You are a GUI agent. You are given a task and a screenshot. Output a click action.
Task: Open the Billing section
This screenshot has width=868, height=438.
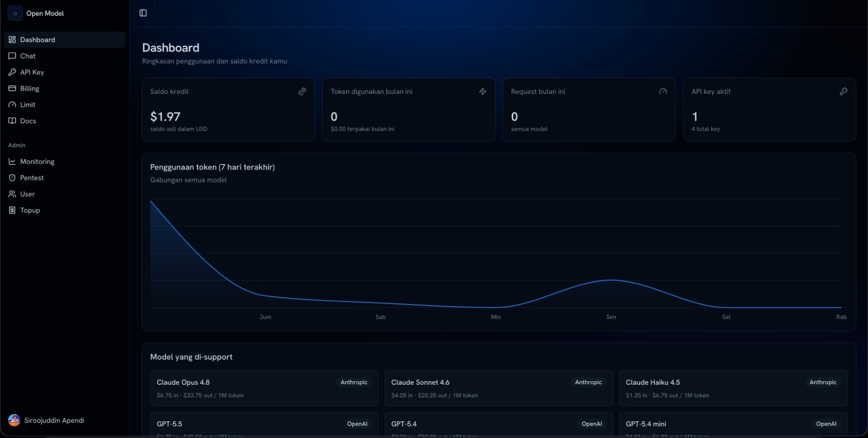65,88
